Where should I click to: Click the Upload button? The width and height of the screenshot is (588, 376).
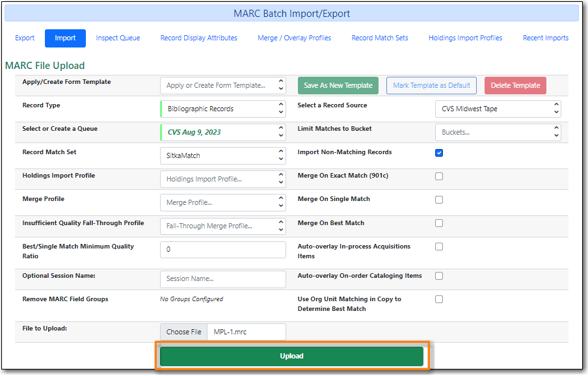(291, 356)
